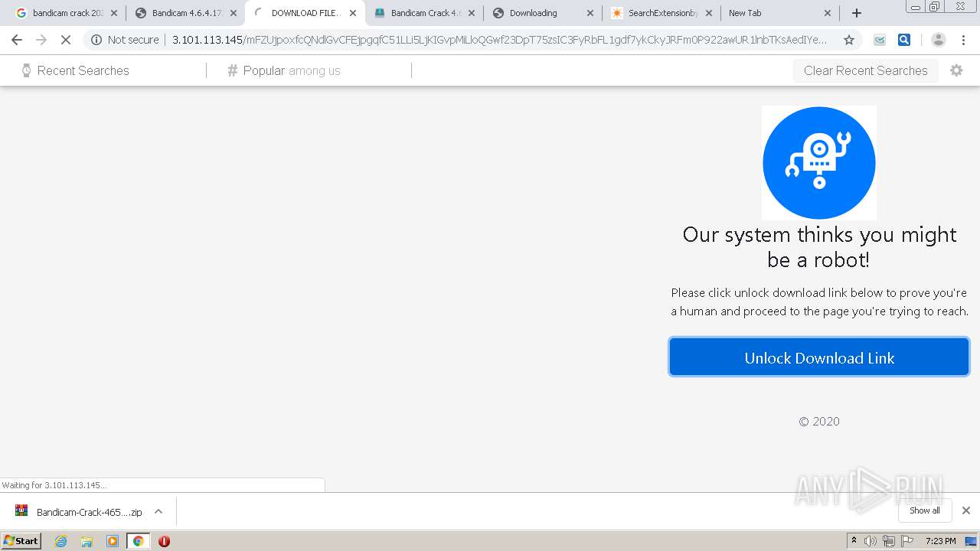Image resolution: width=980 pixels, height=551 pixels.
Task: Open the blue search extension icon
Action: [904, 40]
